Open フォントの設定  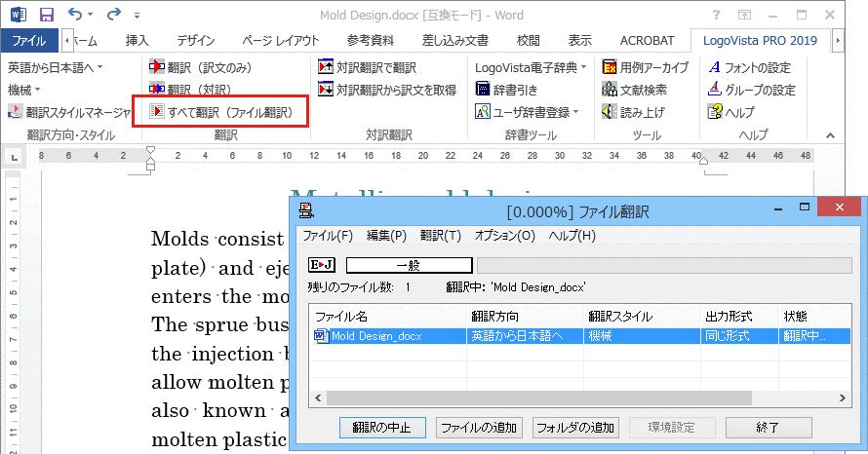(x=750, y=67)
